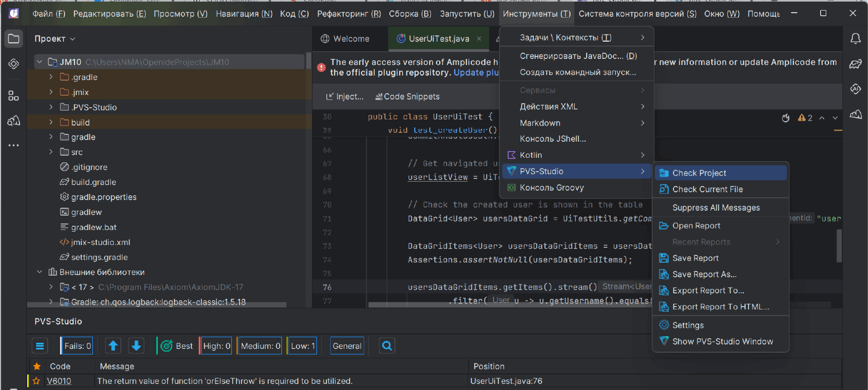Screen dimensions: 868x390
Task: Go to previous warning with up arrow
Action: (x=113, y=346)
